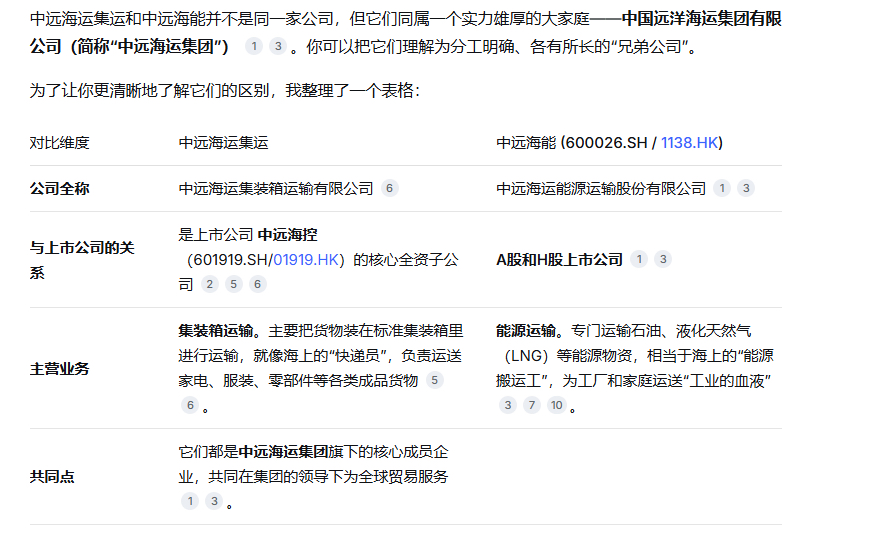The height and width of the screenshot is (536, 873).
Task: Select the bold 中远海运集团 in 共同点 row
Action: (x=283, y=452)
